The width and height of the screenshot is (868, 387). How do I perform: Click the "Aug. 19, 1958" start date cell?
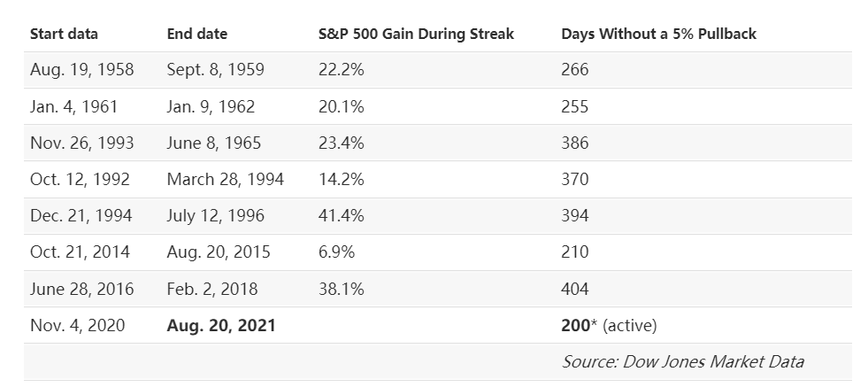coord(81,70)
